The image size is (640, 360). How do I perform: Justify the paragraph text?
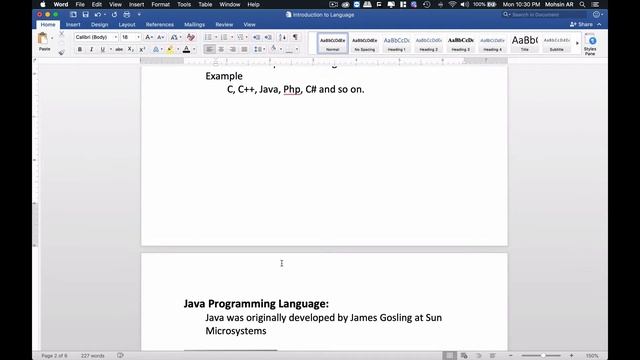pyautogui.click(x=244, y=49)
